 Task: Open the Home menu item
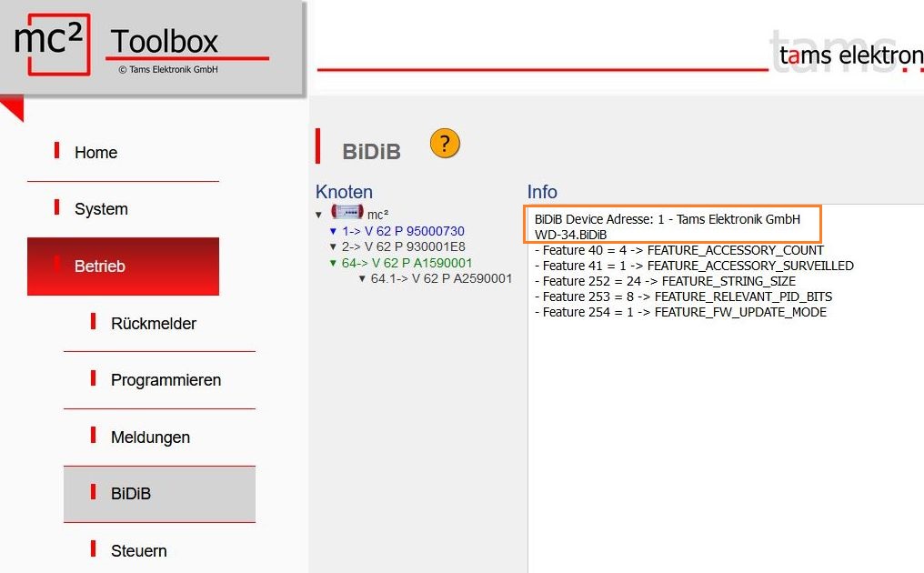click(95, 153)
